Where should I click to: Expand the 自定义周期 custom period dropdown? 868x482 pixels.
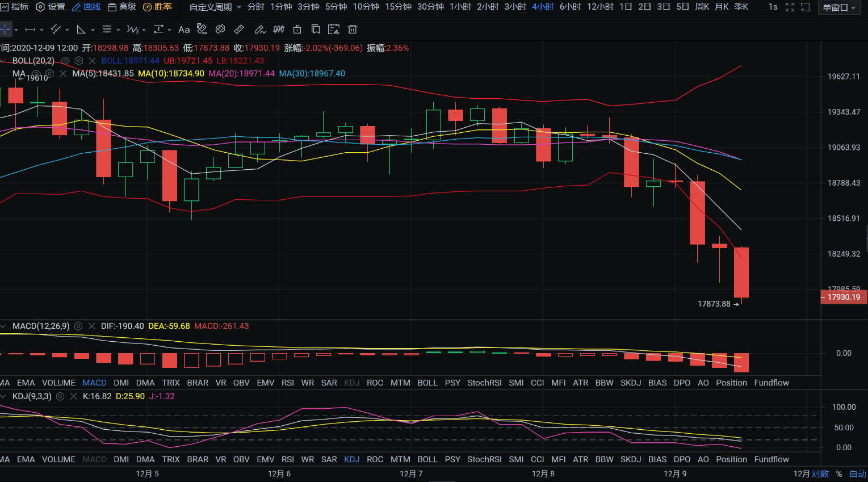[x=215, y=7]
